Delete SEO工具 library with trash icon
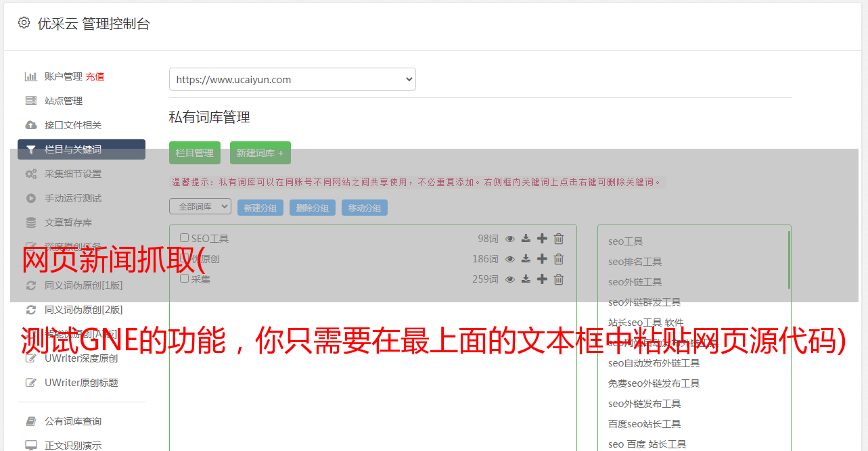 click(x=559, y=239)
